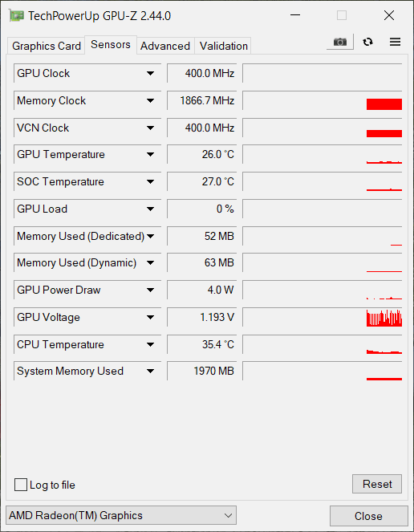This screenshot has width=414, height=532.
Task: Expand the GPU Temperature dropdown arrow
Action: (150, 154)
